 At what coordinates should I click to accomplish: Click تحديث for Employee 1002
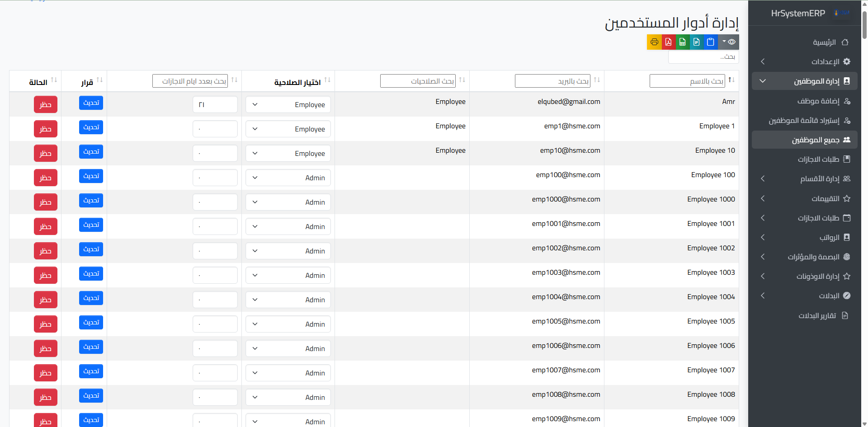click(91, 249)
